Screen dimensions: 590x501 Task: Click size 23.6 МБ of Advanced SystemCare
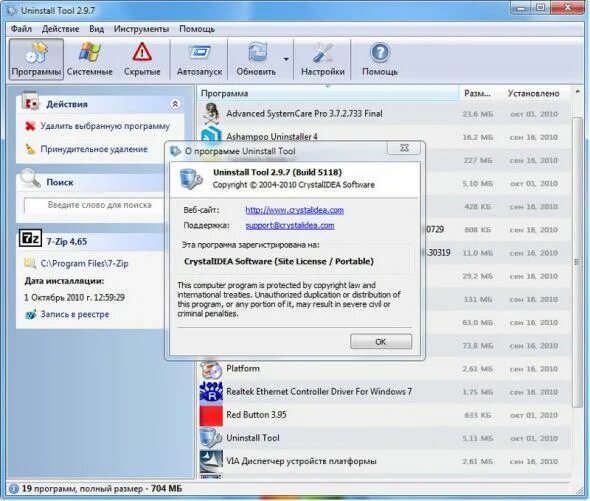click(x=477, y=114)
